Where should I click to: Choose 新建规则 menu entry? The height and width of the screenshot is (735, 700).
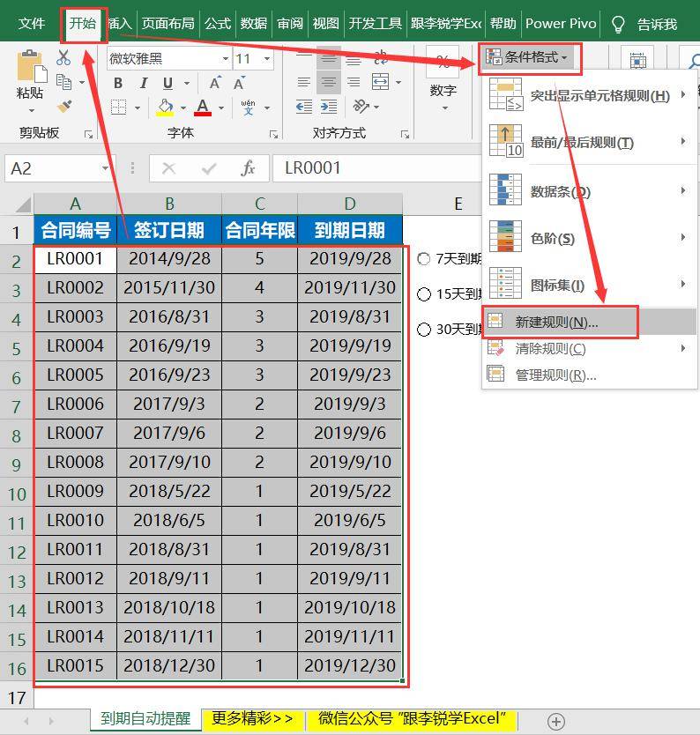point(589,322)
